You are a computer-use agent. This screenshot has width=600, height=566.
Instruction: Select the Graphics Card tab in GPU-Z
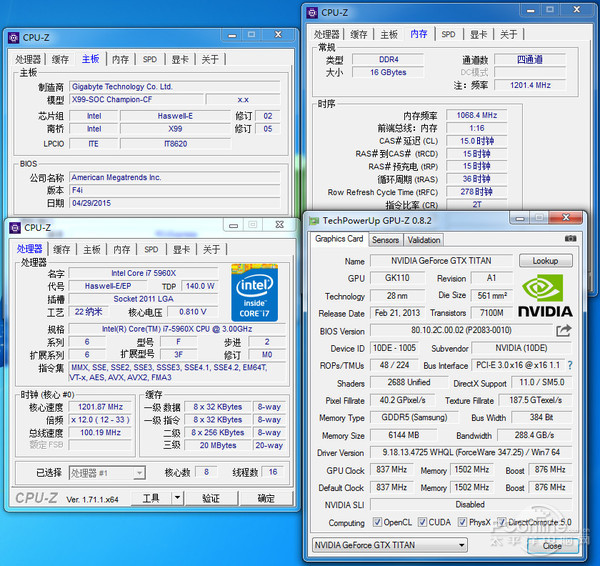tap(339, 239)
